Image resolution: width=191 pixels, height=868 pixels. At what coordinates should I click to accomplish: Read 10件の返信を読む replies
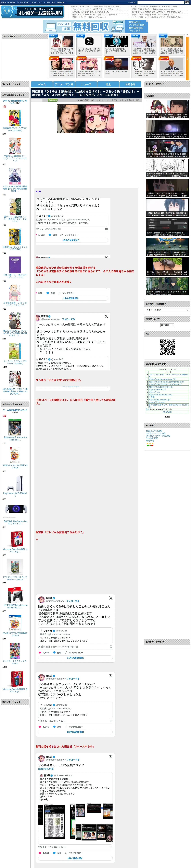[x=71, y=240]
